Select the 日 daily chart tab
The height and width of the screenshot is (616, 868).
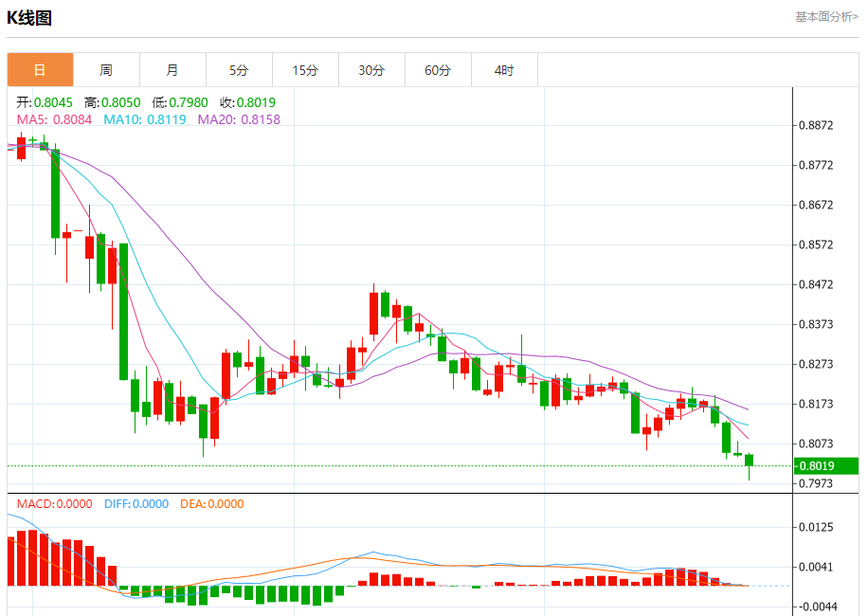[40, 70]
